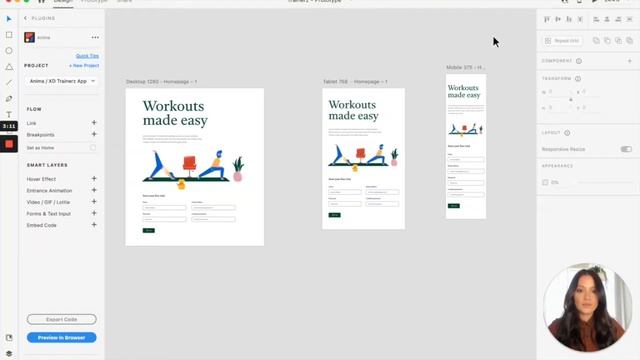Select the Desktop 1280 Homepage artboard title
This screenshot has width=640, height=360.
pos(161,82)
